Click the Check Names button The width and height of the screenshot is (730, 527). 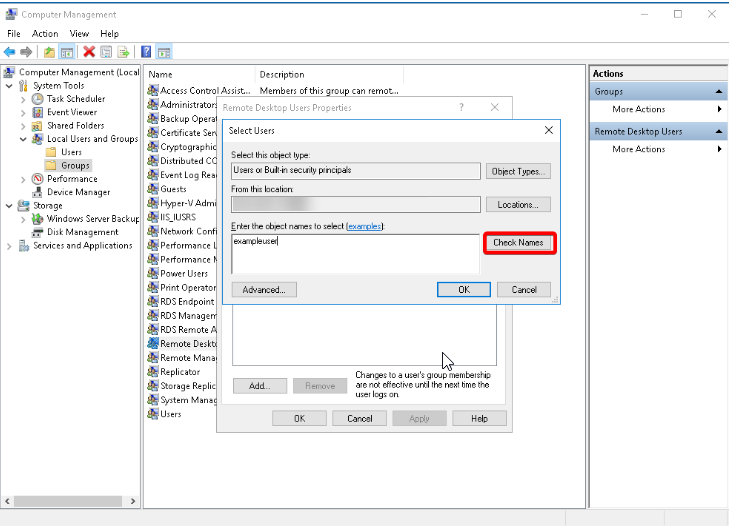518,243
